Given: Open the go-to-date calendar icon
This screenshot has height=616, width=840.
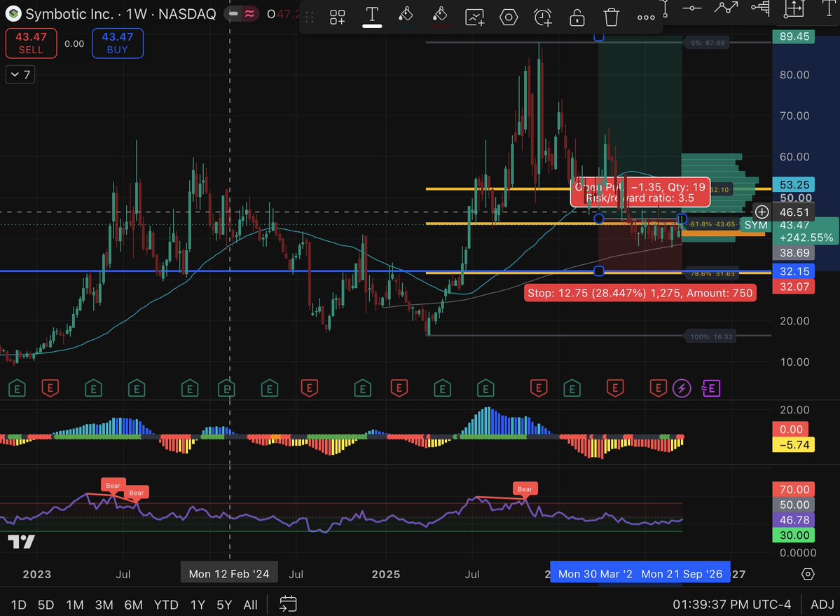Looking at the screenshot, I should (x=288, y=603).
